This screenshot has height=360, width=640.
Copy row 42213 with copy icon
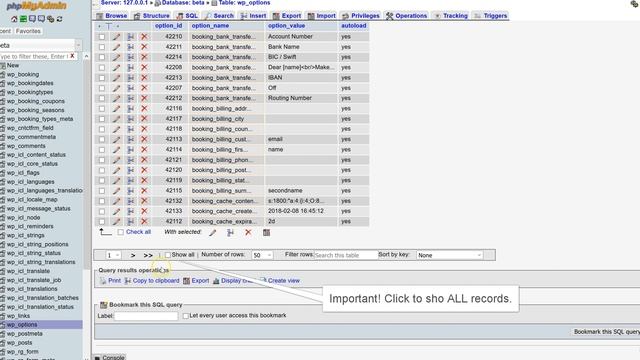[131, 78]
